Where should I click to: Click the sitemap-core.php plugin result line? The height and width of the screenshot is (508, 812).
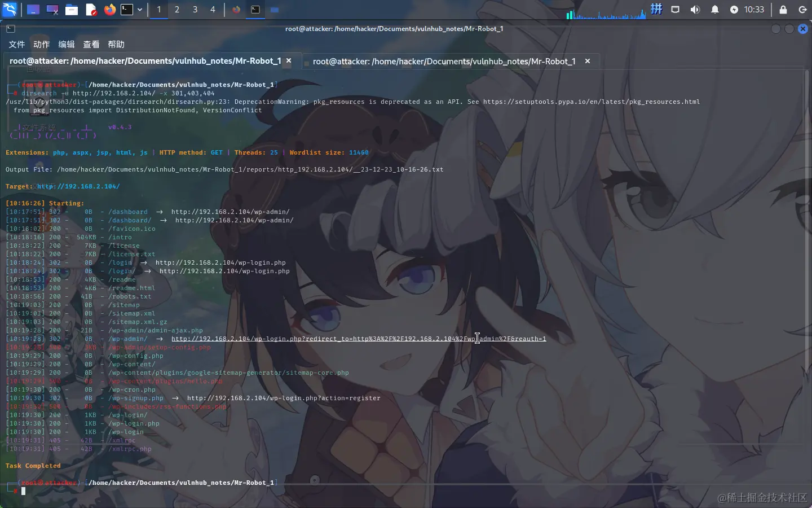[177, 373]
